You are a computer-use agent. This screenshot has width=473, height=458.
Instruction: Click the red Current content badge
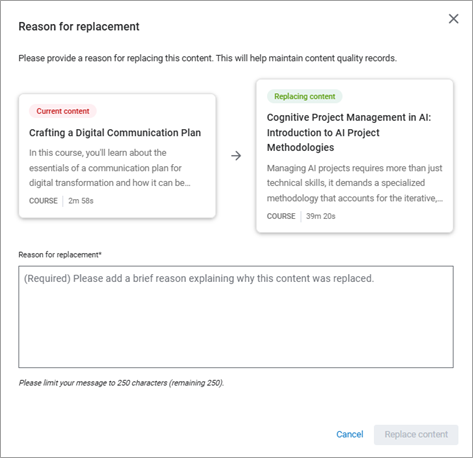(x=63, y=111)
